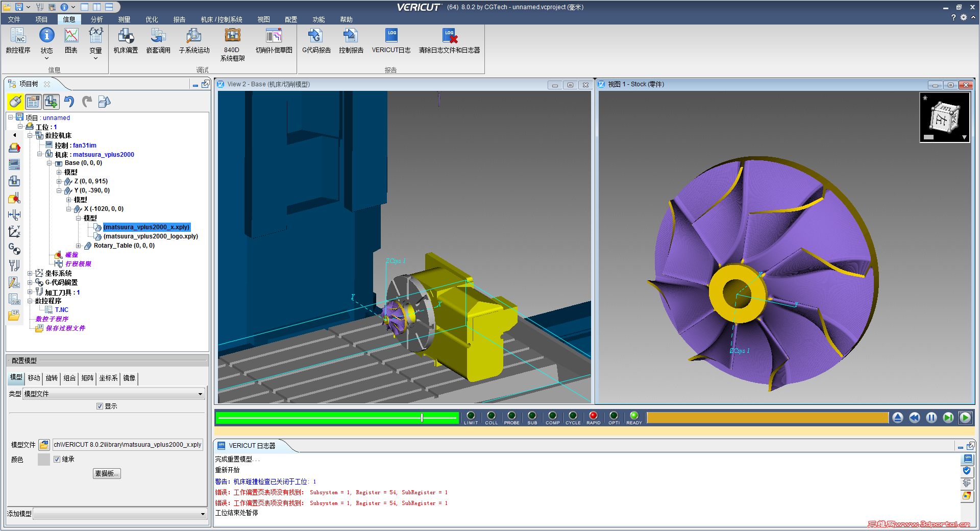The width and height of the screenshot is (980, 531).
Task: Click the view orientation cube in Stock view
Action: [944, 117]
